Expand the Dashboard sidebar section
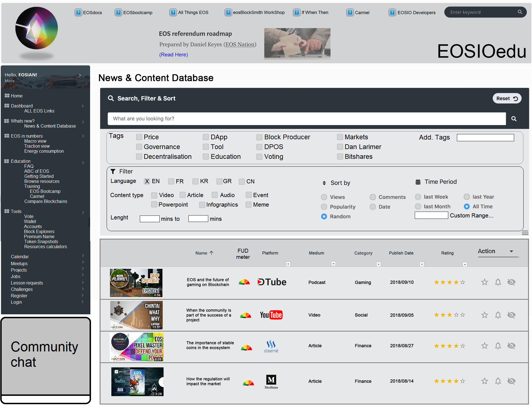Screen dimensions: 532x407 [83, 106]
